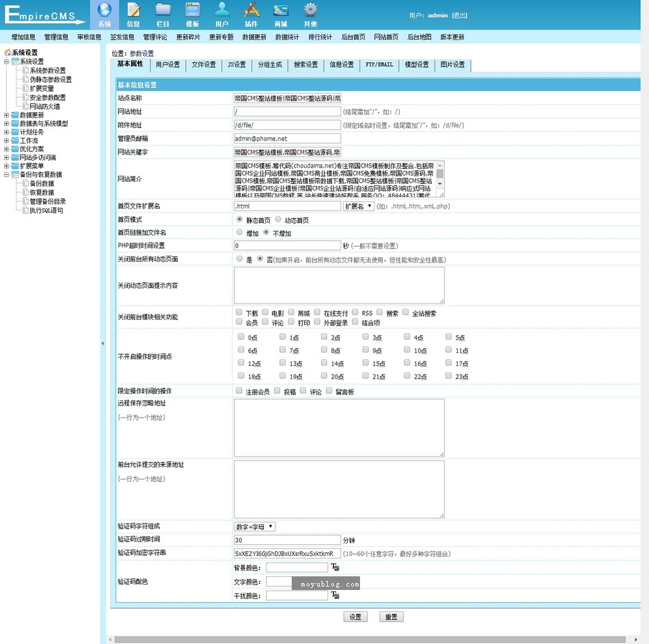This screenshot has height=644, width=649.
Task: Click the 参数设置 breadcrumb link
Action: tap(141, 53)
